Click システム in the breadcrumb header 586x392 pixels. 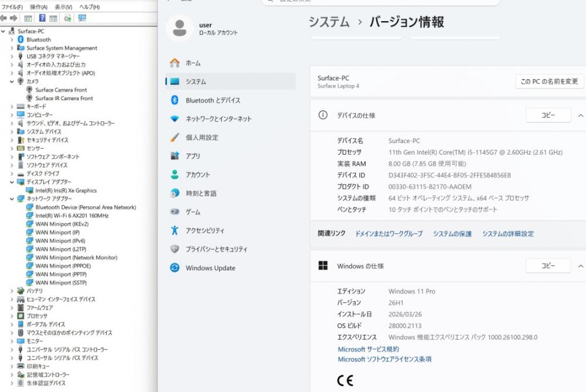point(329,22)
